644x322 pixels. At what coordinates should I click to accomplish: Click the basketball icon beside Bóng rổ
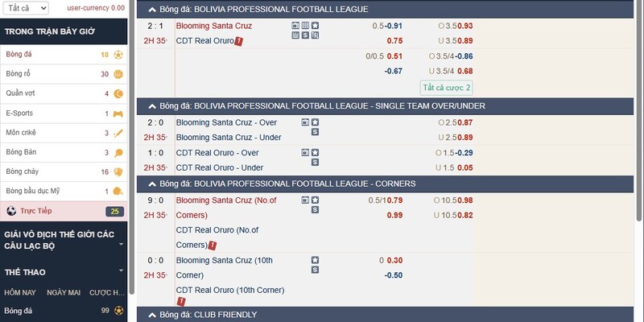[x=118, y=74]
